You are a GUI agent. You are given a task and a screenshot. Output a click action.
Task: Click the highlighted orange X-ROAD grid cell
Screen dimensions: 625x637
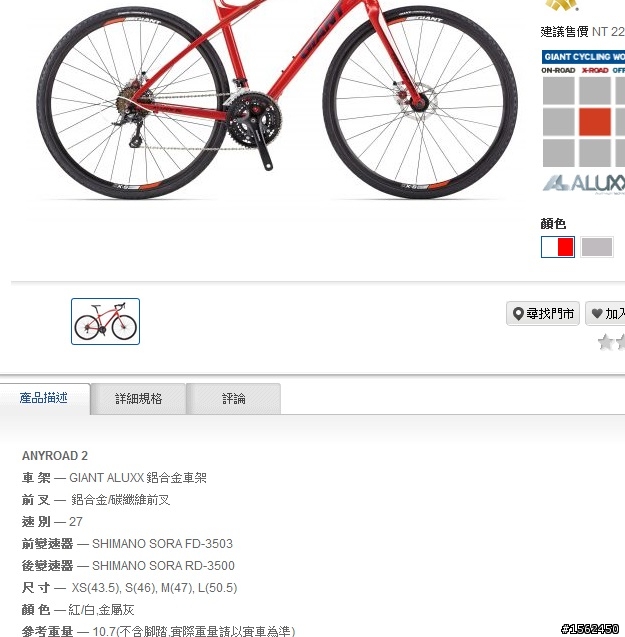(595, 121)
